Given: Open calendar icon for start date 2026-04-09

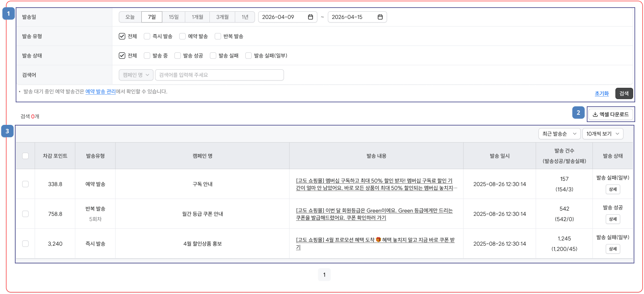Looking at the screenshot, I should [311, 17].
